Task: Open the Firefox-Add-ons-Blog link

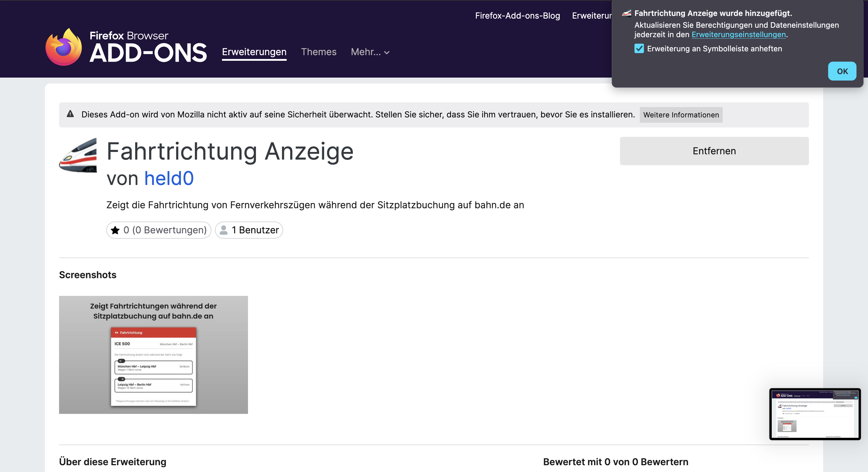Action: (518, 15)
